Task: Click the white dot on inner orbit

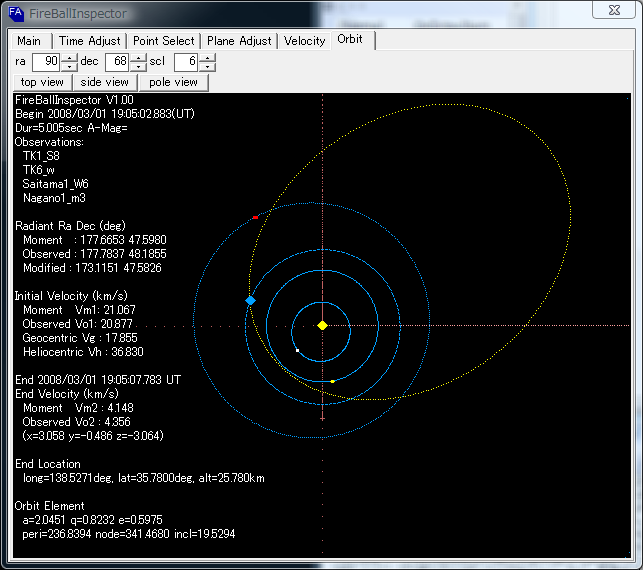Action: click(x=297, y=350)
